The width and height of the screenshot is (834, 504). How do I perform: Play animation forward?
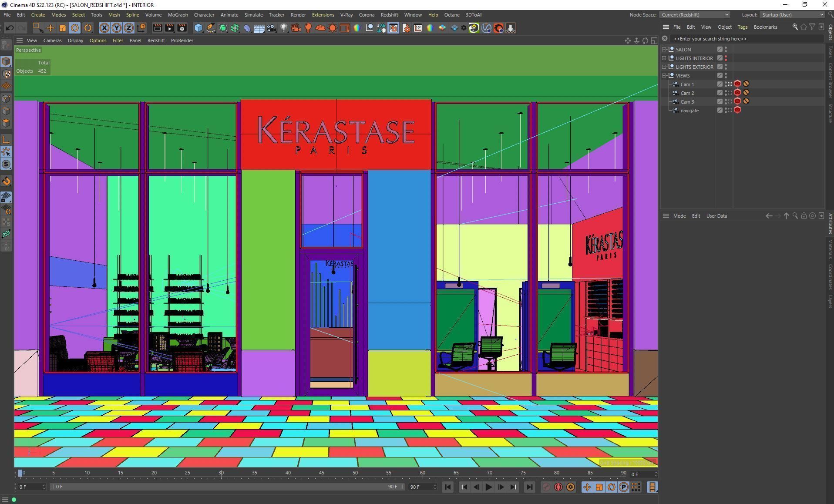(x=488, y=487)
